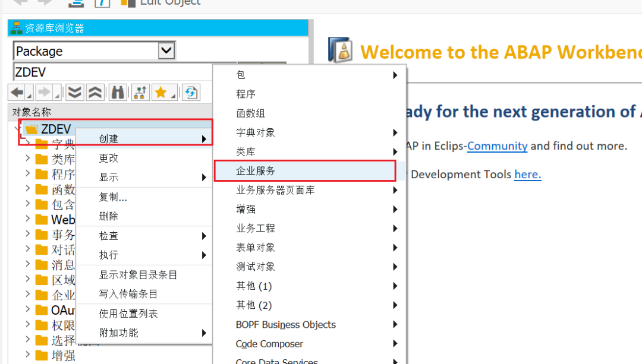Open the 显示 context submenu

pyautogui.click(x=144, y=177)
